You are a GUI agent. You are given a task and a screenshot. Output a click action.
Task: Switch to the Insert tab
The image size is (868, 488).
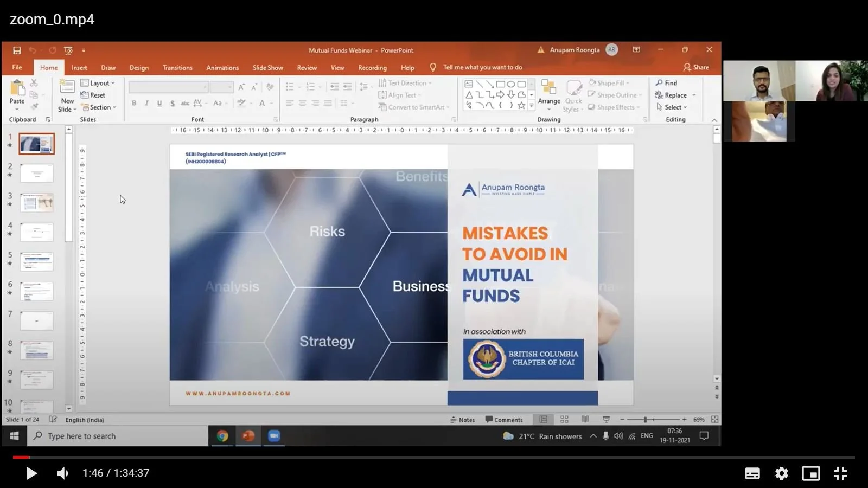tap(79, 68)
